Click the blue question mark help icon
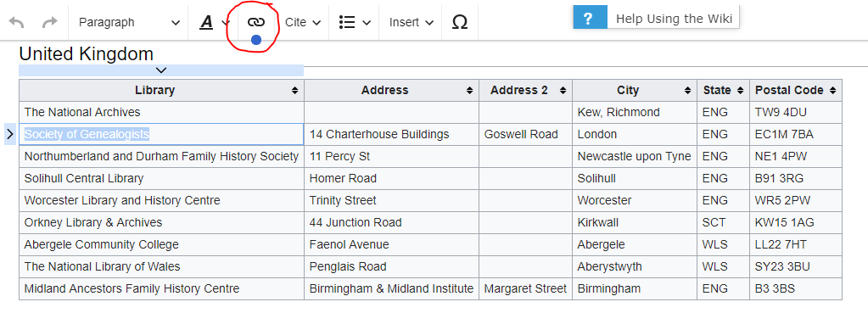Viewport: 868px width, 313px height. pos(590,19)
